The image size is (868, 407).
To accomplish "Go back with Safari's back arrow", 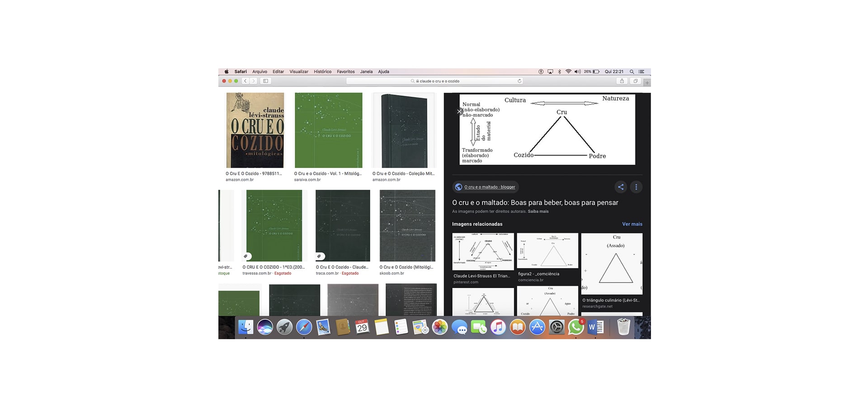I will (x=245, y=81).
